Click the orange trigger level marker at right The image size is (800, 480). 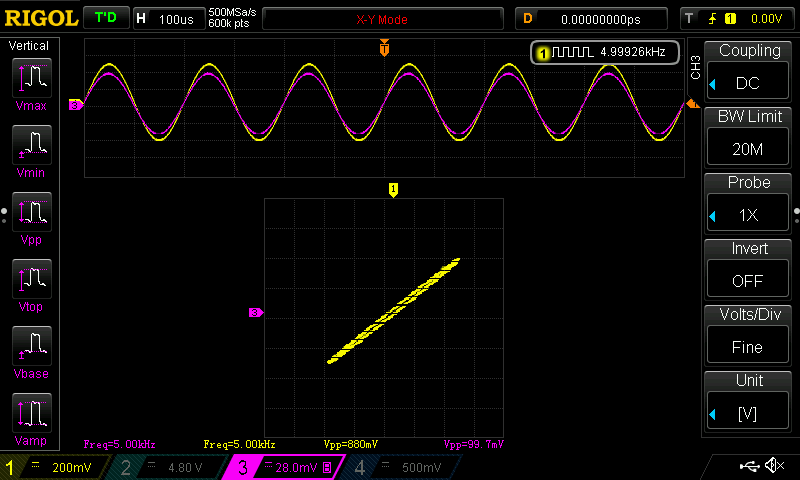693,104
